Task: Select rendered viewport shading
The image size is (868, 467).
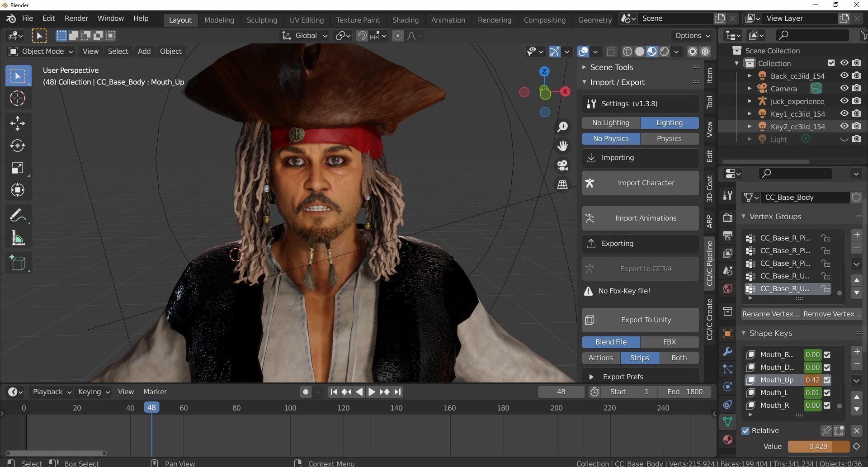Action: tap(664, 52)
